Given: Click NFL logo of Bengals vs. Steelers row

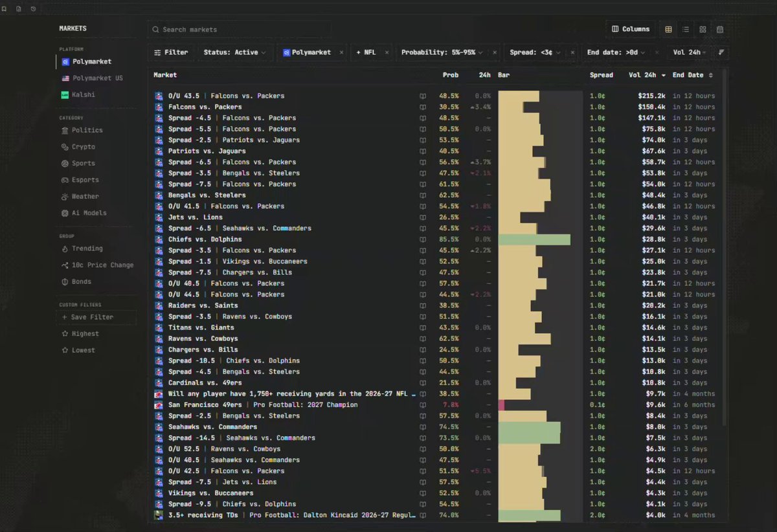Looking at the screenshot, I should (x=159, y=195).
